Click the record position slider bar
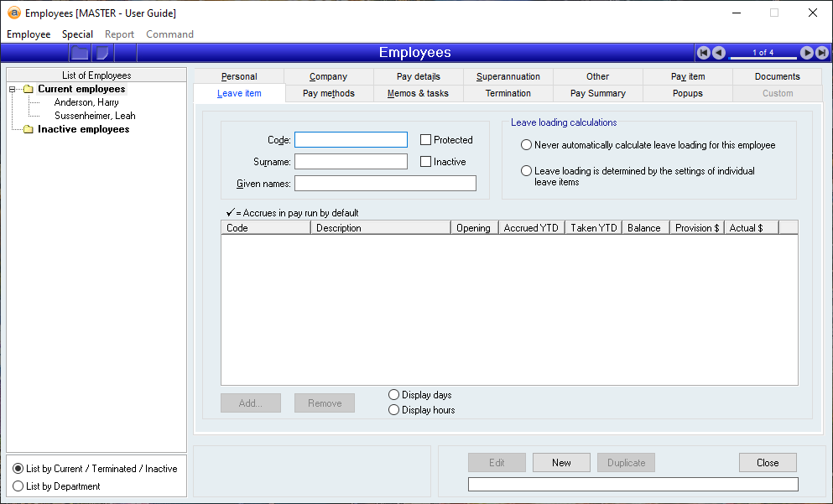 pyautogui.click(x=763, y=58)
